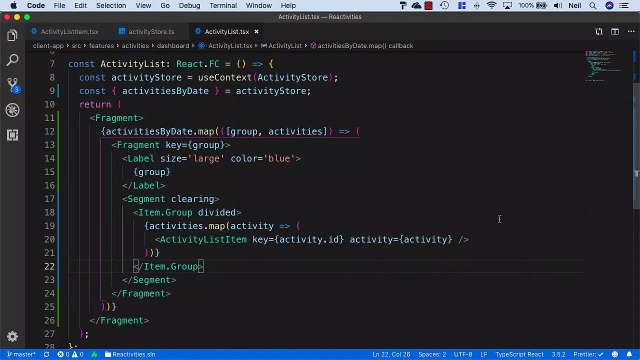Open the Manage gear settings icon

pyautogui.click(x=12, y=336)
